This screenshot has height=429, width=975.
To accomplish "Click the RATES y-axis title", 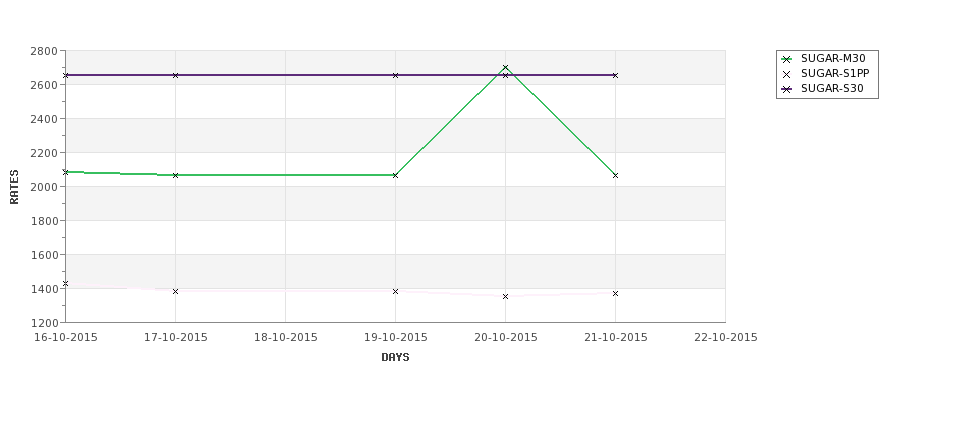I will pyautogui.click(x=14, y=187).
